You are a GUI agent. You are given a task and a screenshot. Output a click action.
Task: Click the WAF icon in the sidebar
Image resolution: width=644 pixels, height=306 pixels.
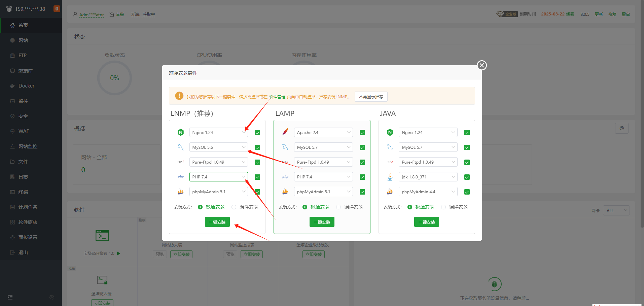tap(12, 131)
